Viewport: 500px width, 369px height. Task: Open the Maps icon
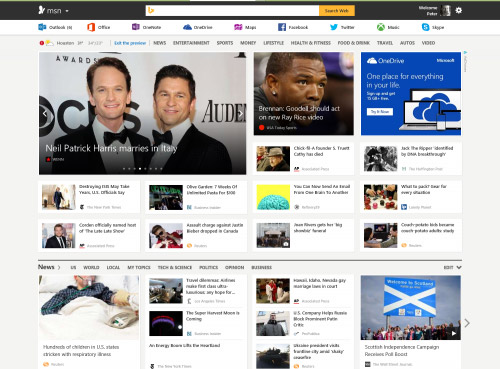(x=238, y=27)
